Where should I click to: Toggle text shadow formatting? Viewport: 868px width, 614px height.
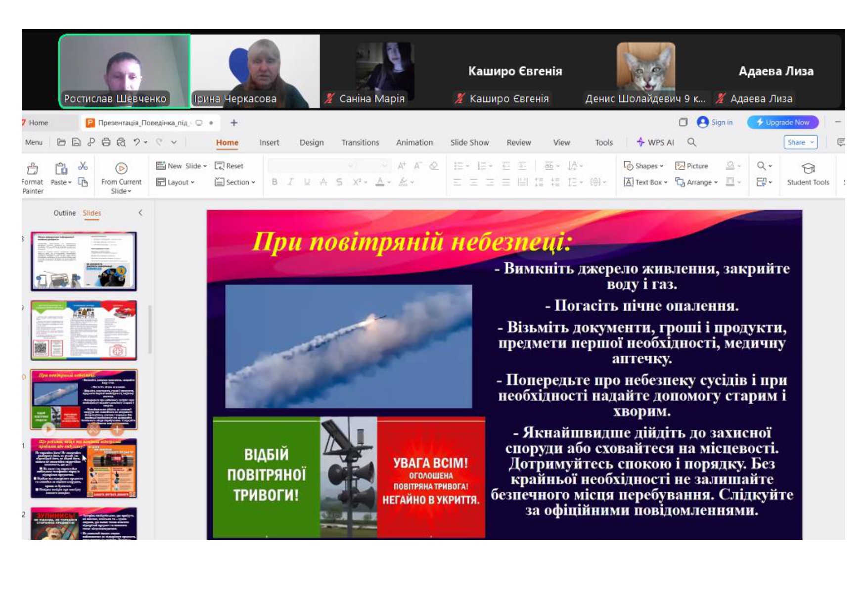coord(339,182)
